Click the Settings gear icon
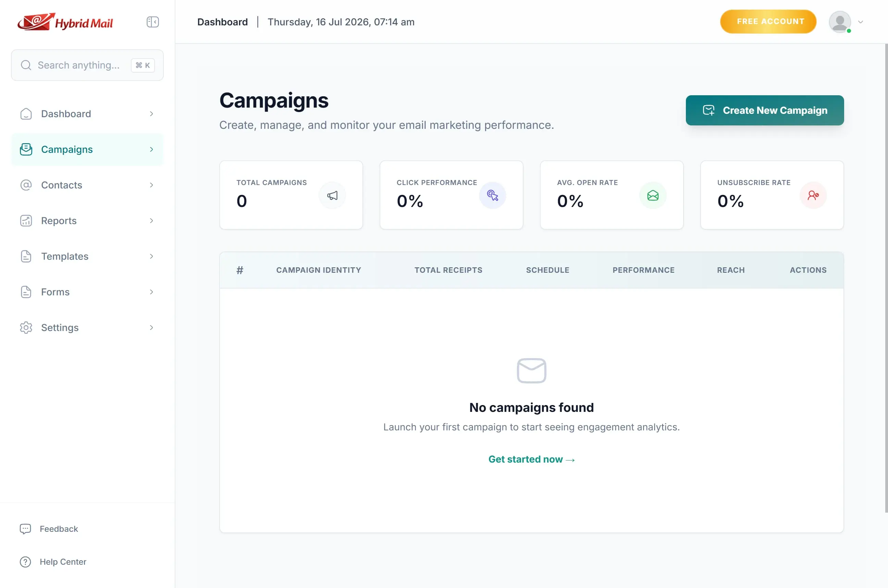 pos(26,327)
